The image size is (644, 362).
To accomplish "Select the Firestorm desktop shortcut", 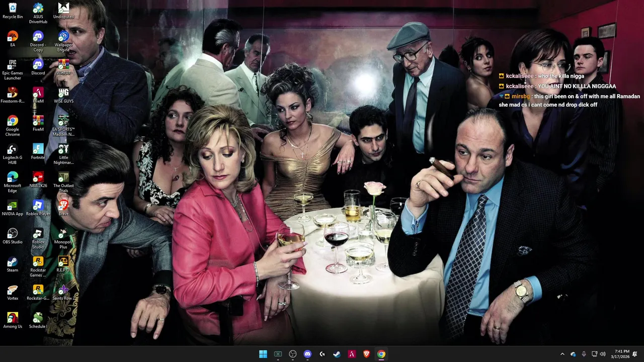I will click(x=13, y=95).
